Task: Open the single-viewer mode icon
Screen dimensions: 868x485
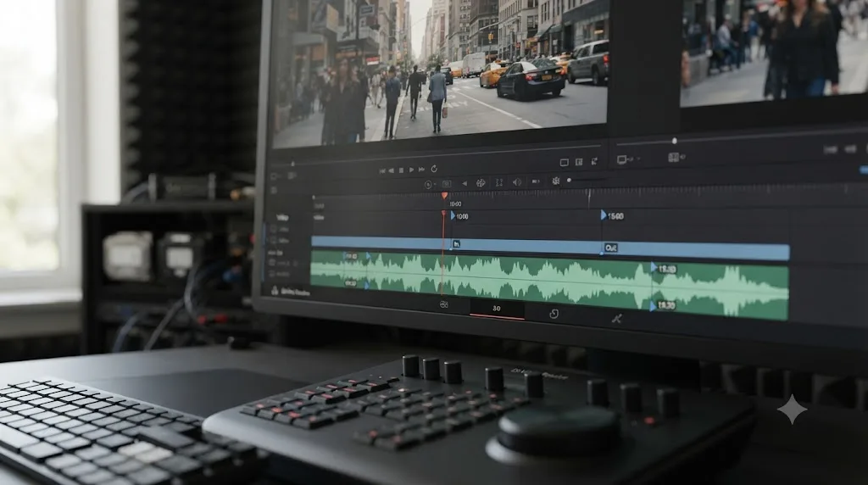Action: (x=564, y=162)
